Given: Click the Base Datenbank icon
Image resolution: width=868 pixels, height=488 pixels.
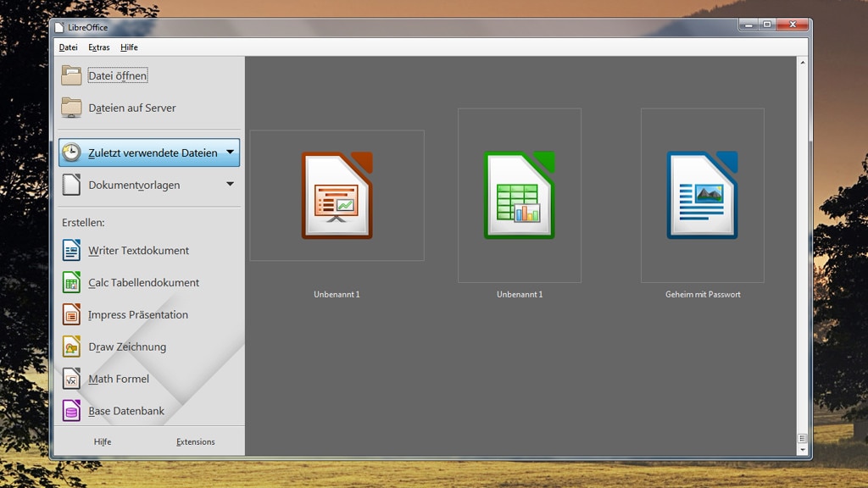Looking at the screenshot, I should click(x=71, y=411).
